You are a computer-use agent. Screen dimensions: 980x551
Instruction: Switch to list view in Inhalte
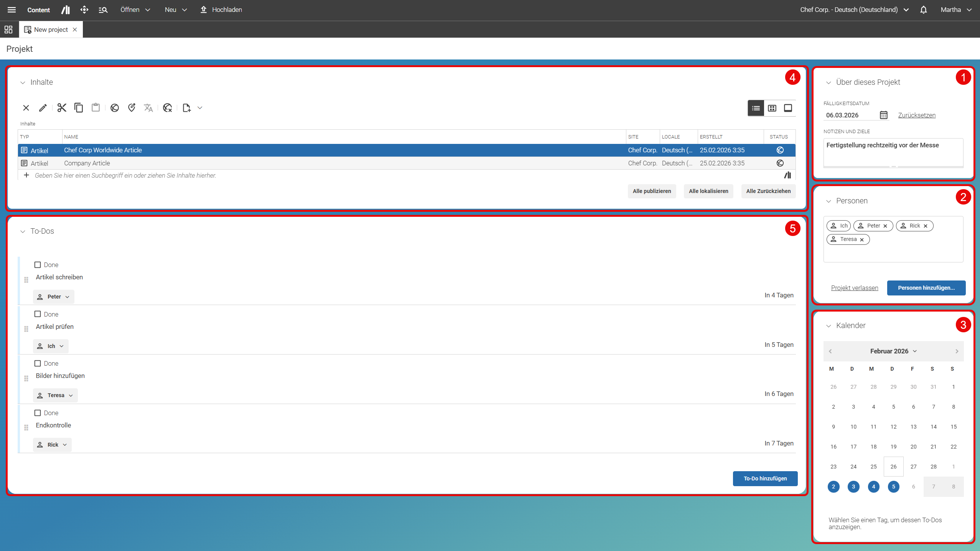coord(756,108)
